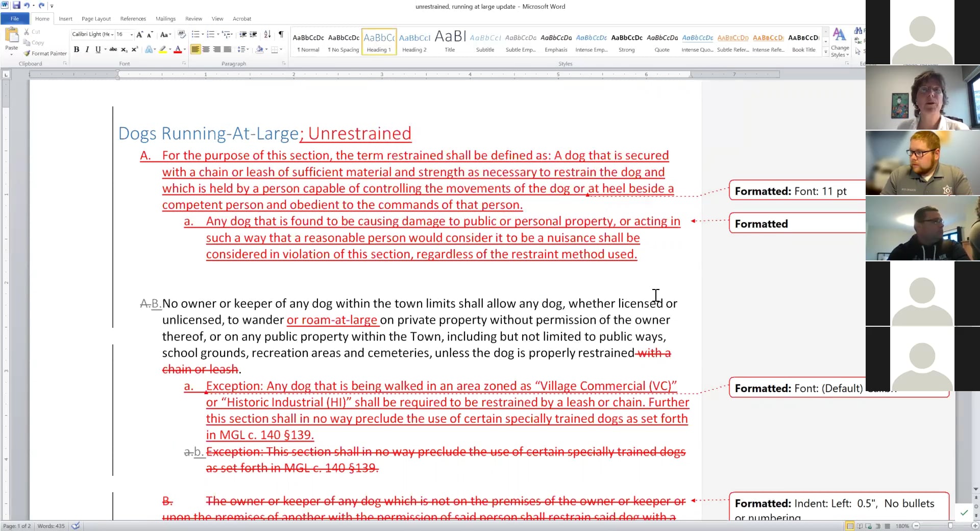Toggle show/hide paragraph marks
980x531 pixels.
(281, 35)
